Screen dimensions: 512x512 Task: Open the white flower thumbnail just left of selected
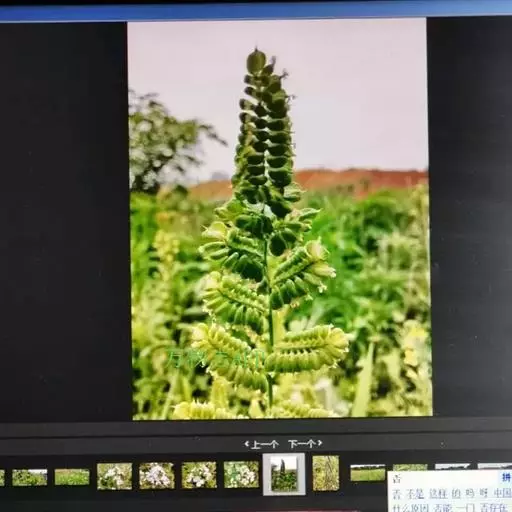click(241, 475)
